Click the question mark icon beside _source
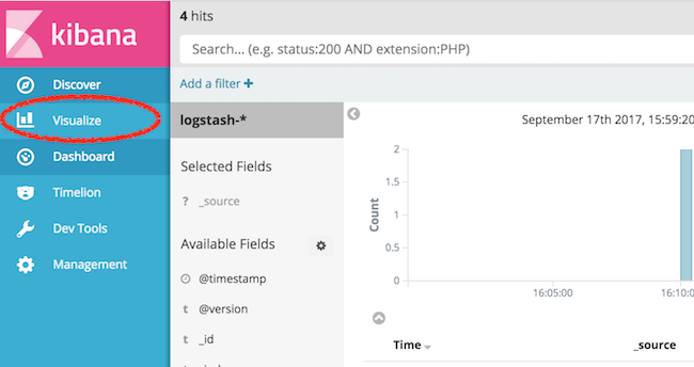 (x=185, y=201)
